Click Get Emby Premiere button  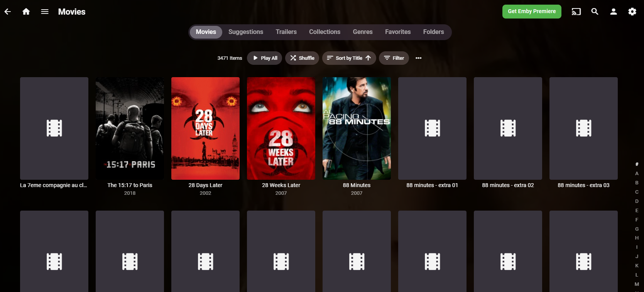532,12
